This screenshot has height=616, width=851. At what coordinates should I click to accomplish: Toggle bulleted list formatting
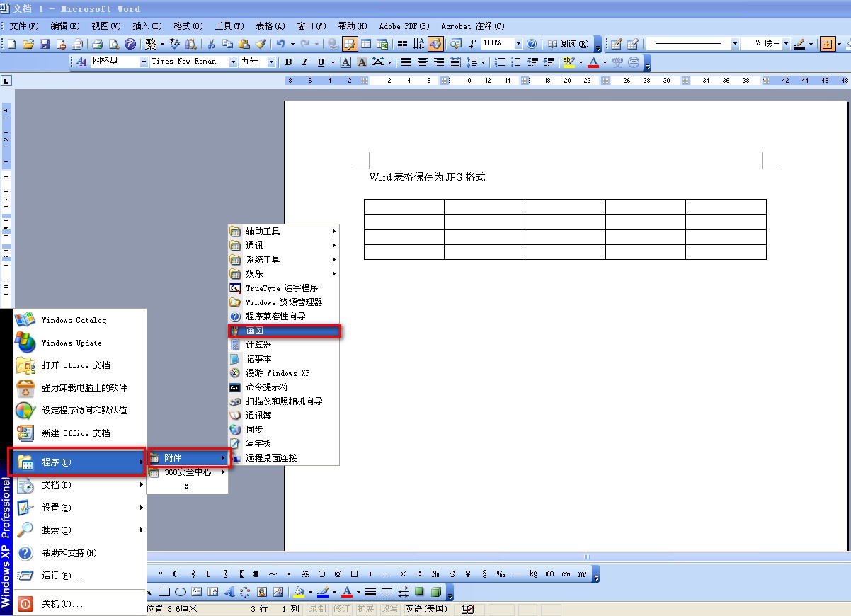516,62
